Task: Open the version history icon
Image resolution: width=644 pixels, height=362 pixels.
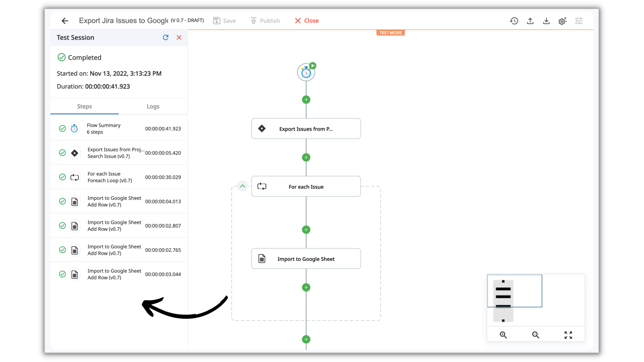Action: (x=514, y=21)
